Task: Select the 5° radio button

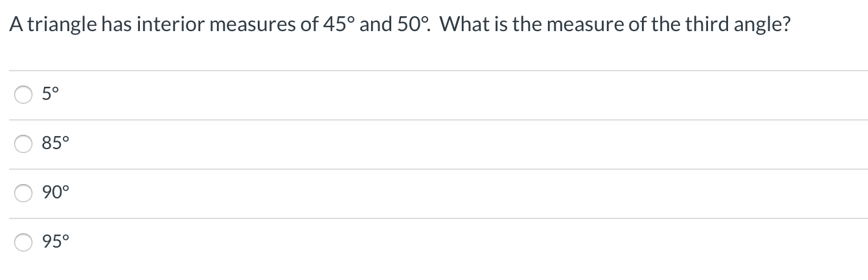Action: 23,95
